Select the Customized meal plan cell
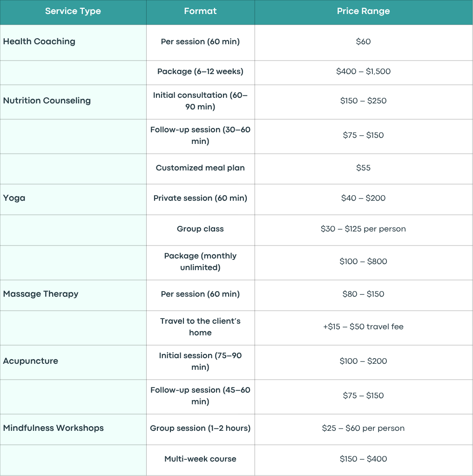473x476 pixels. pyautogui.click(x=200, y=169)
